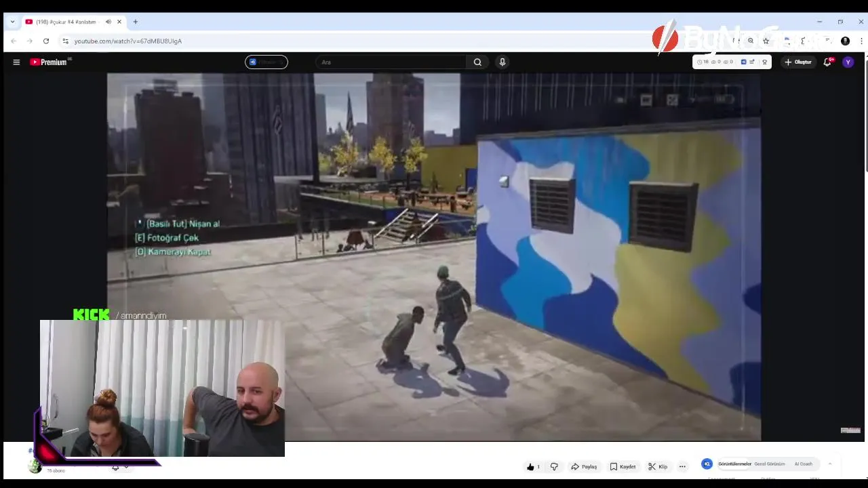Click the vidIQ pill button in header
868x488 pixels.
[x=267, y=62]
